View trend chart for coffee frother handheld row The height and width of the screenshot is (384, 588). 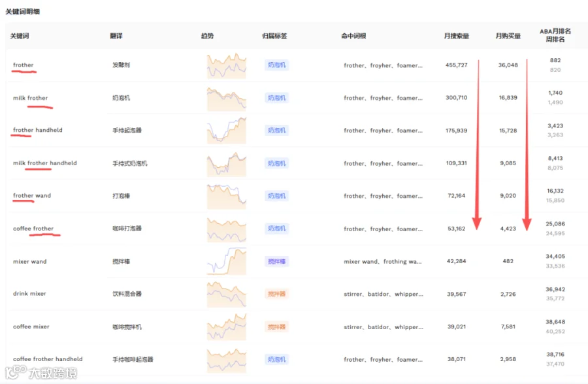coord(227,360)
